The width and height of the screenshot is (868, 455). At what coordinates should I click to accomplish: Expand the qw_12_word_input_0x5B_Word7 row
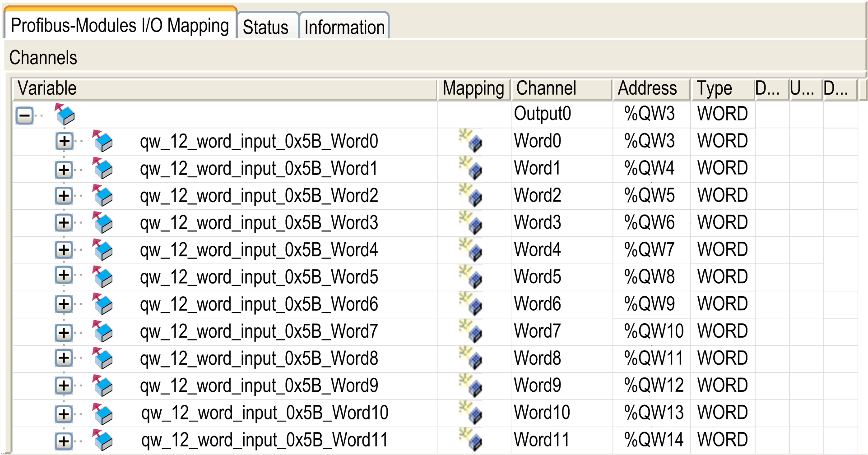coord(64,333)
